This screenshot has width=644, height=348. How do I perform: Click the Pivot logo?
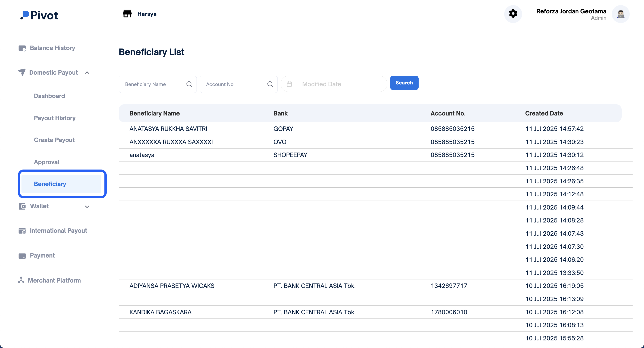point(39,15)
